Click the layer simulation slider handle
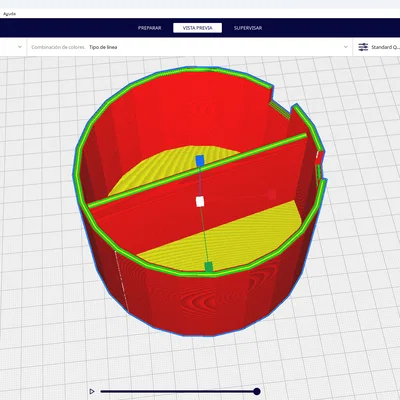Image resolution: width=400 pixels, height=400 pixels. (256, 391)
